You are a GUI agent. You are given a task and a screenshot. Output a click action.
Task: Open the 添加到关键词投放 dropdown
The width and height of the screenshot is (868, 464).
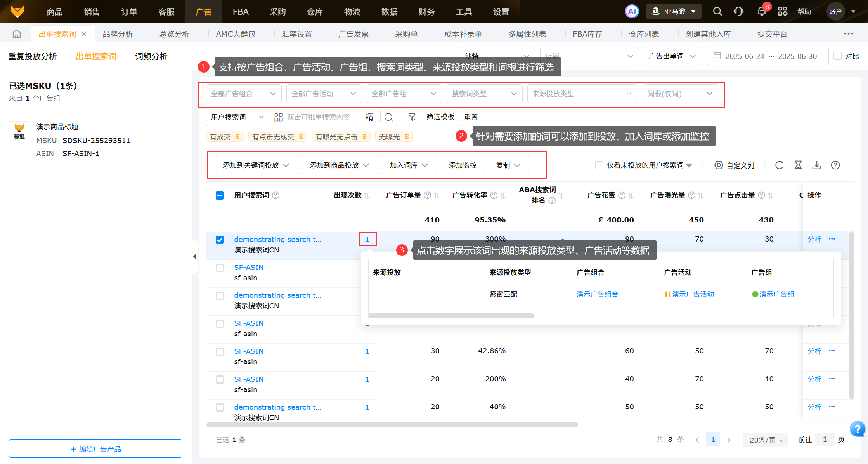pyautogui.click(x=256, y=165)
